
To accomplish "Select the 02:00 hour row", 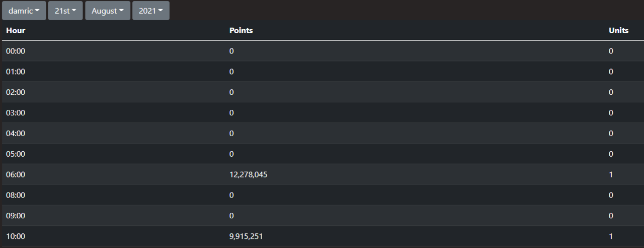I will click(16, 92).
